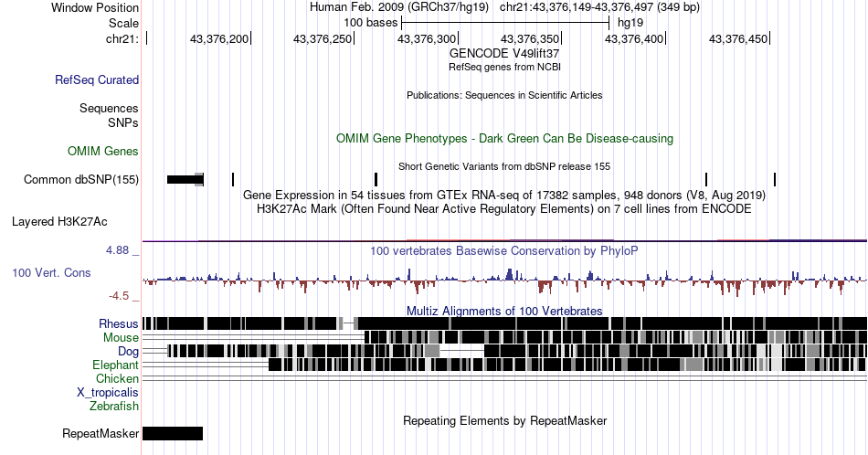This screenshot has width=868, height=455.
Task: Click the SNPs track label
Action: point(123,122)
